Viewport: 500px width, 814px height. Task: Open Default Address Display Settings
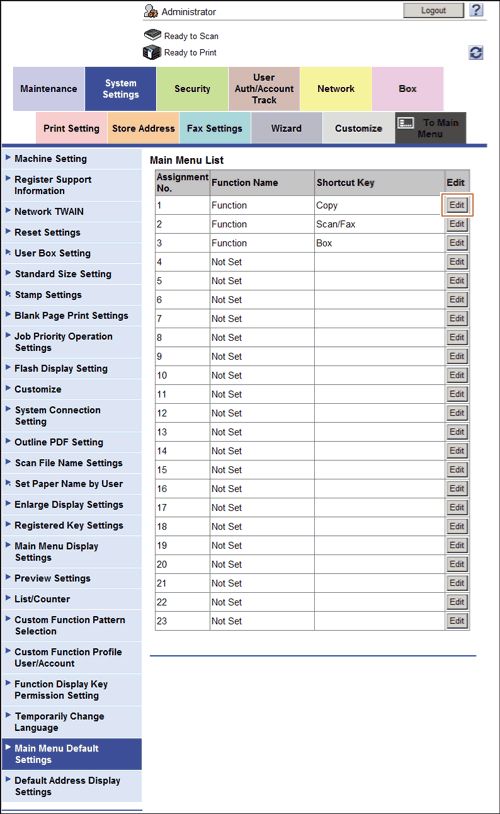(71, 786)
